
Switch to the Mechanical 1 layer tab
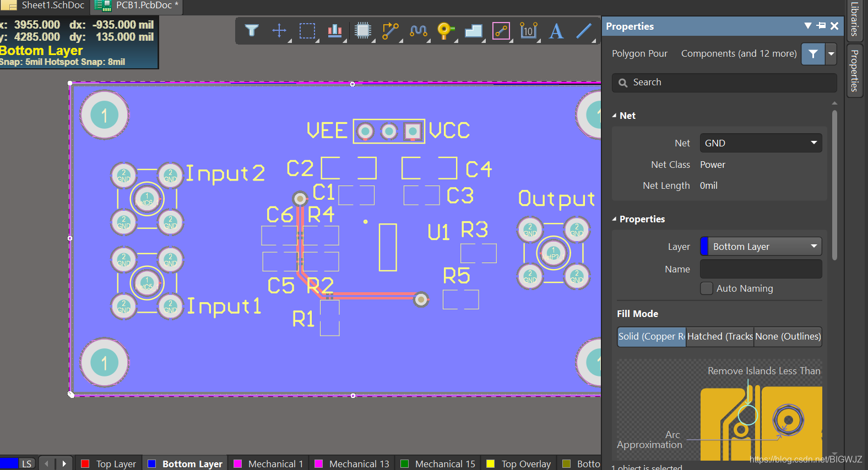click(269, 464)
